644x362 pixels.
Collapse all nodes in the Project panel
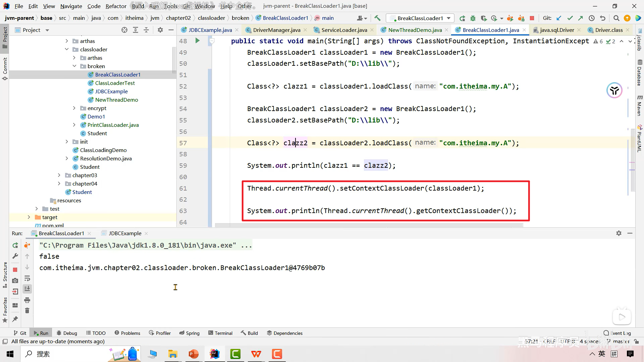(x=146, y=30)
